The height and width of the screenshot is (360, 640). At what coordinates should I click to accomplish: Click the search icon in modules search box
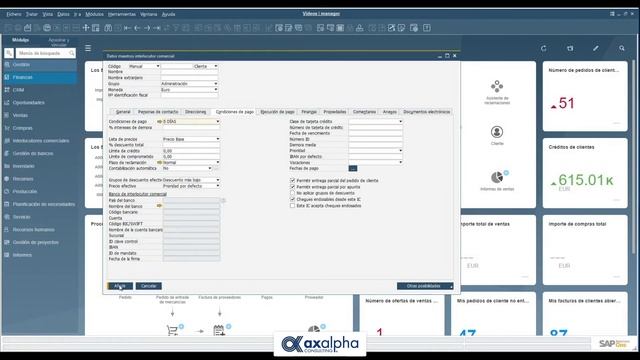click(72, 53)
